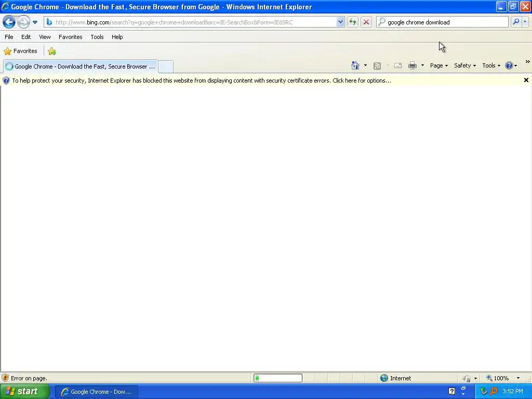The image size is (532, 399).
Task: Restore down the Internet Explorer window
Action: click(513, 6)
